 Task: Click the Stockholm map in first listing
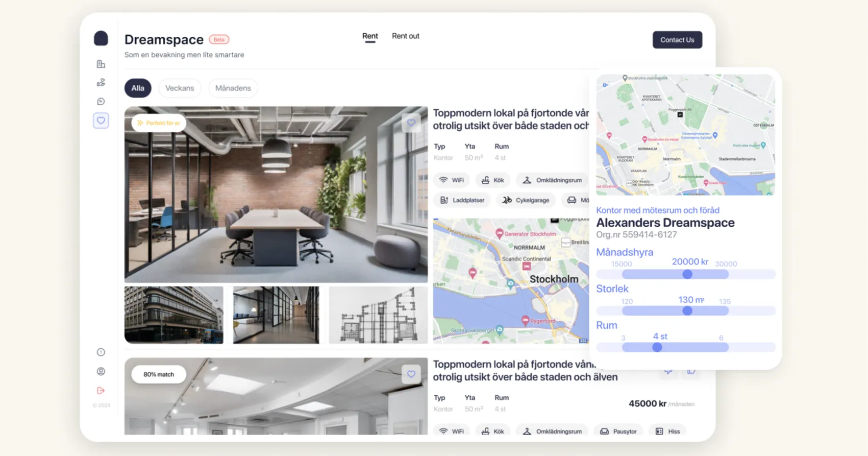click(x=511, y=281)
